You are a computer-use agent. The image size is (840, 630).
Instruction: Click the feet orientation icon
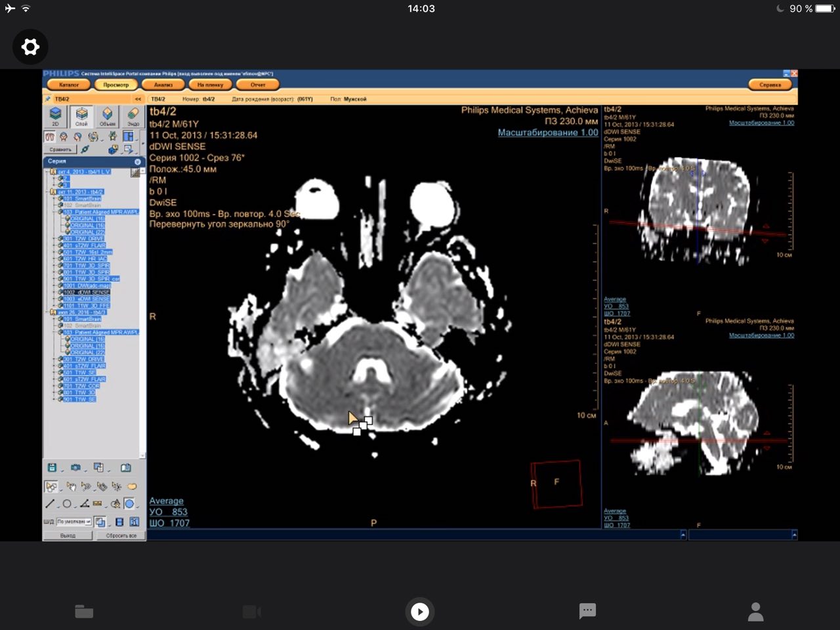pyautogui.click(x=51, y=136)
